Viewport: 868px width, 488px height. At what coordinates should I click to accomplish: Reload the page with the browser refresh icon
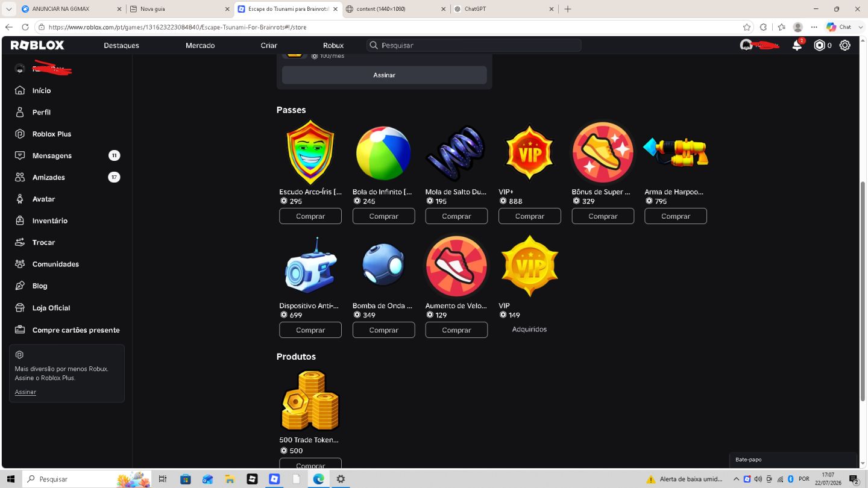point(25,27)
